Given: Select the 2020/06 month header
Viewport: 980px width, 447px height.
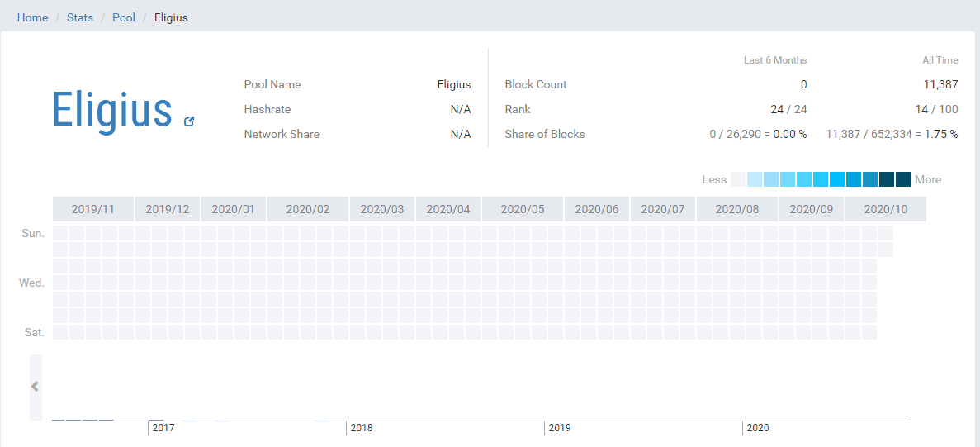Looking at the screenshot, I should [x=597, y=209].
